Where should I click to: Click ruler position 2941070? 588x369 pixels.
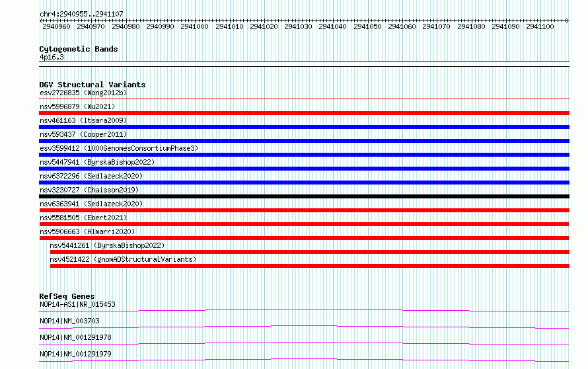click(436, 26)
